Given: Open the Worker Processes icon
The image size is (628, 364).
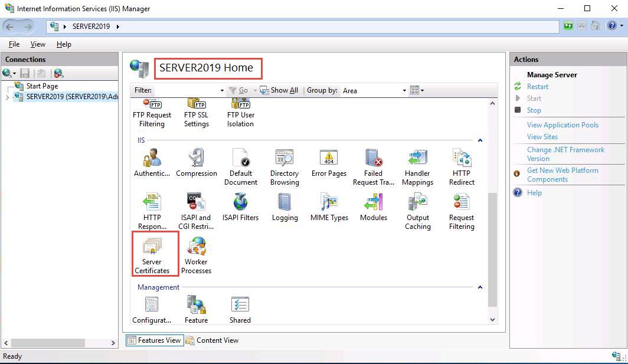Looking at the screenshot, I should pos(196,254).
